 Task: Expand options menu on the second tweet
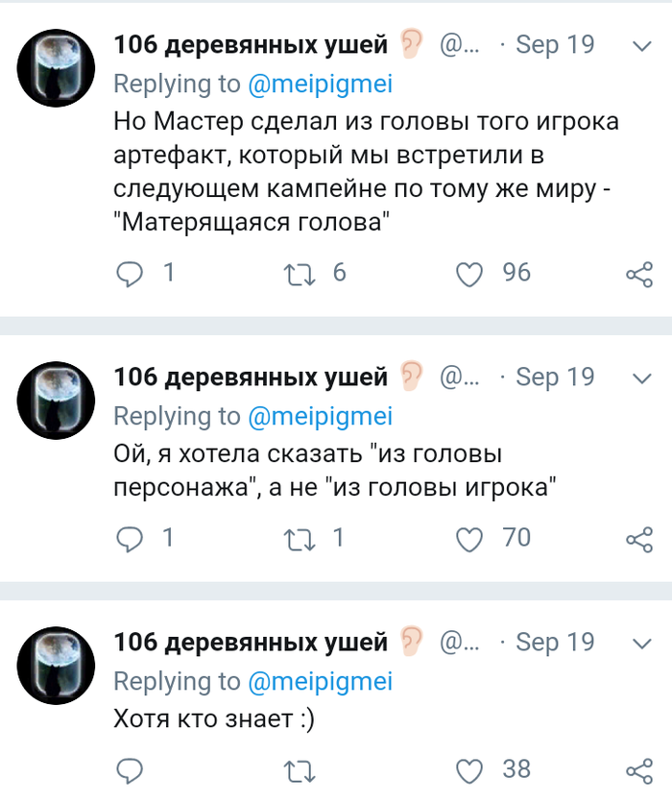[640, 377]
